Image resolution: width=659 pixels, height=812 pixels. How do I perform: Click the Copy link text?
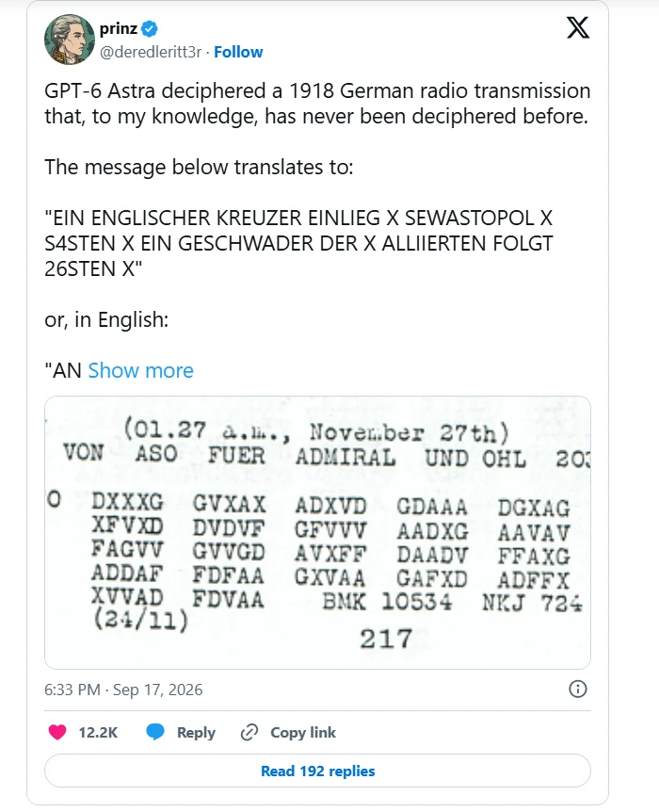point(303,732)
